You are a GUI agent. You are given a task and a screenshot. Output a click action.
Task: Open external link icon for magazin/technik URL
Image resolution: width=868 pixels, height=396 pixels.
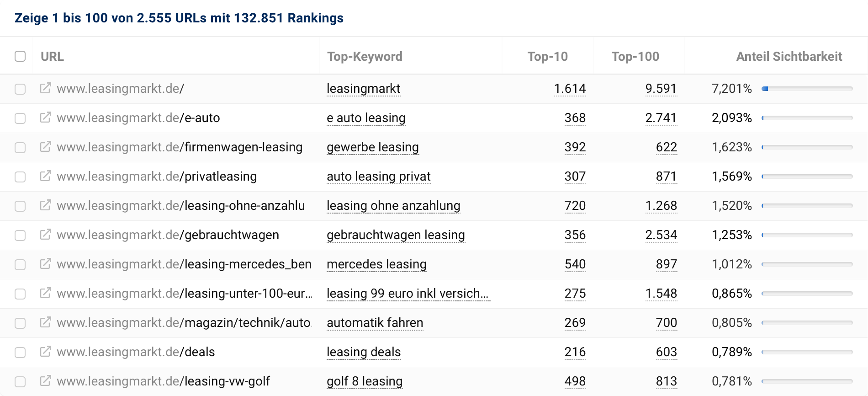(45, 322)
